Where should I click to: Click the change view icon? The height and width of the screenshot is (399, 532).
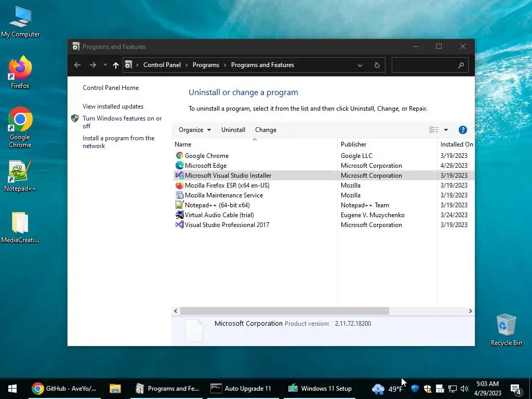click(x=434, y=129)
